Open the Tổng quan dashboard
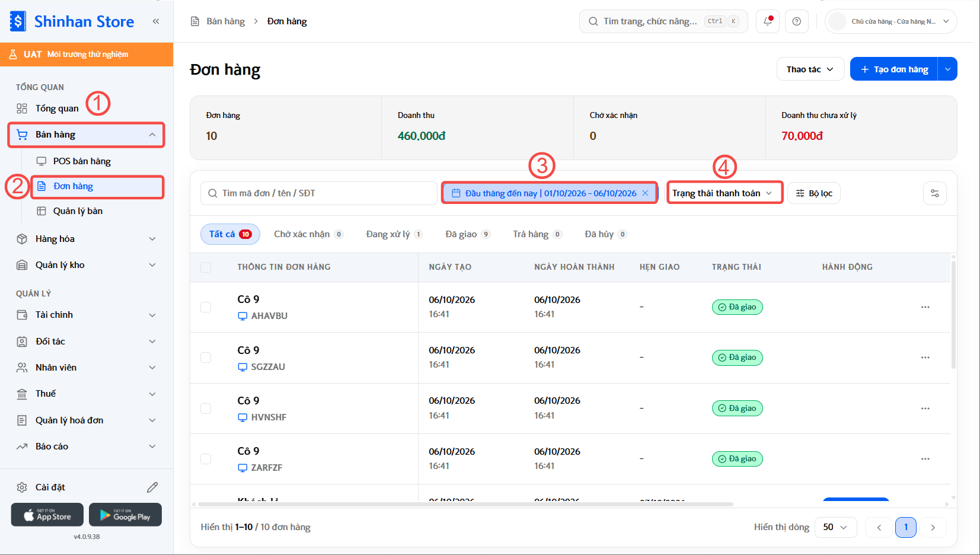Viewport: 980px width, 555px height. click(57, 109)
